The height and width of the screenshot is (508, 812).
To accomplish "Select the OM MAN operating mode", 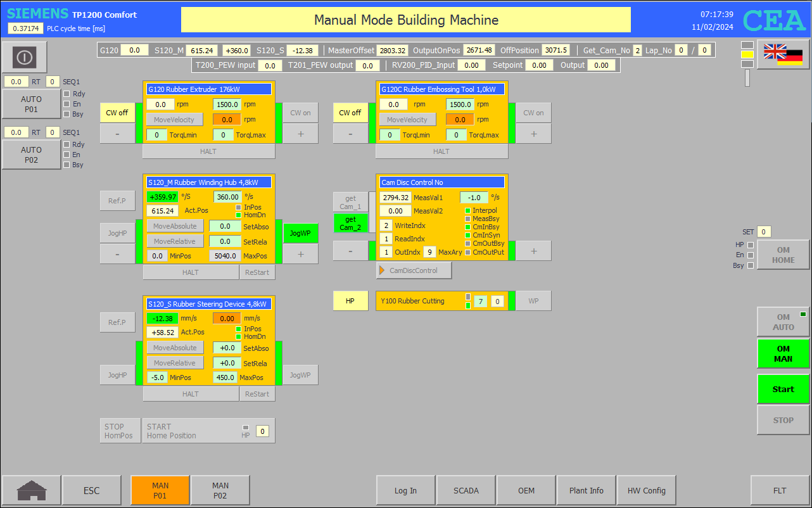I will coord(783,353).
